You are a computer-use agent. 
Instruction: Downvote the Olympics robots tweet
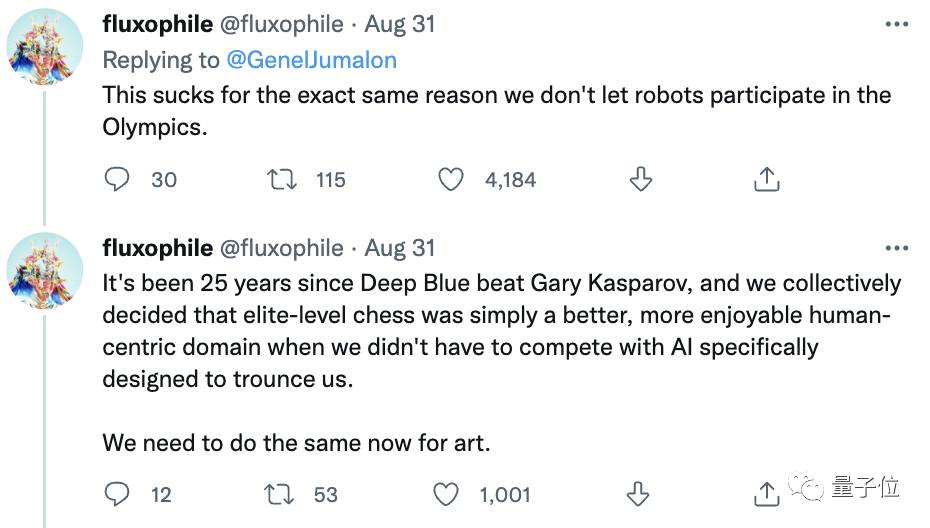[640, 179]
